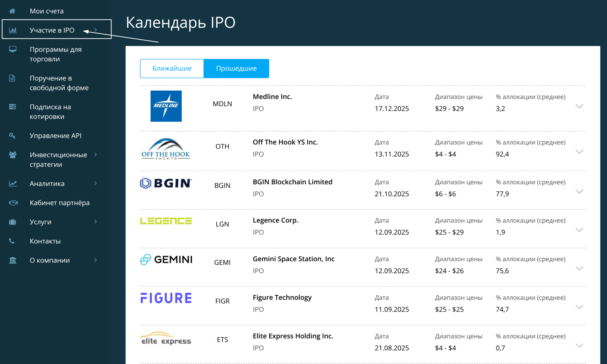Expand the Gemini Space Station row chevron
The width and height of the screenshot is (607, 364).
pyautogui.click(x=579, y=268)
